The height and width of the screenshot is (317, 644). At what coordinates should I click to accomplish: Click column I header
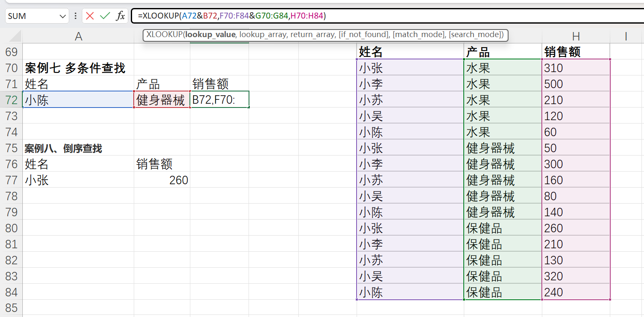pyautogui.click(x=626, y=36)
